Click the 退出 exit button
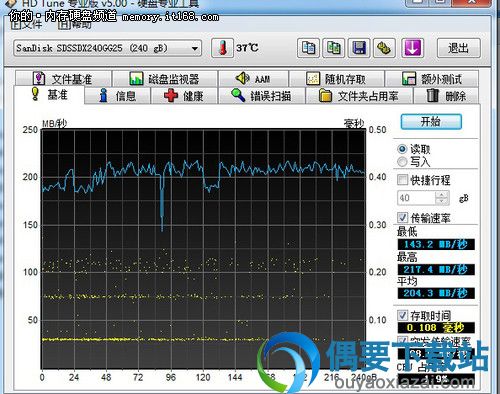The width and height of the screenshot is (500, 394). click(x=459, y=48)
